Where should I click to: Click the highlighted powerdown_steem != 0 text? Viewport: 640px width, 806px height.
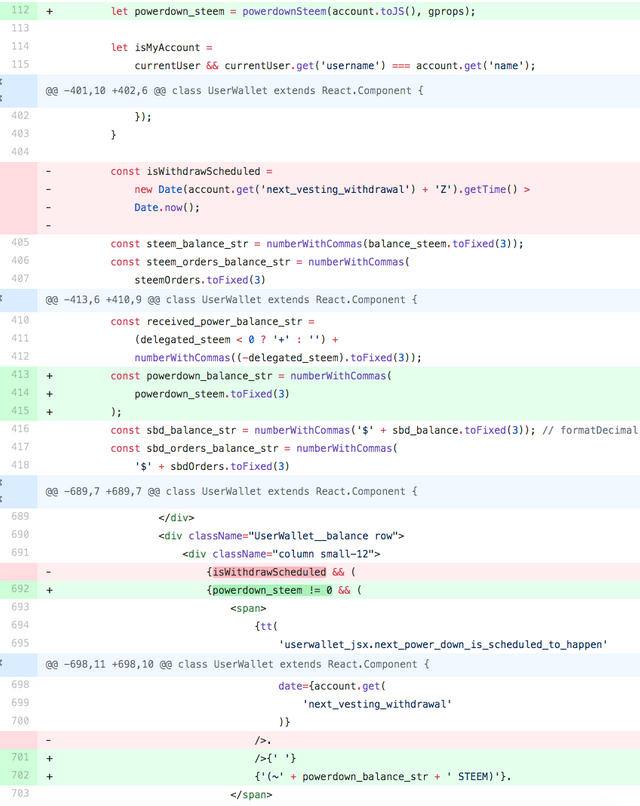(x=271, y=590)
